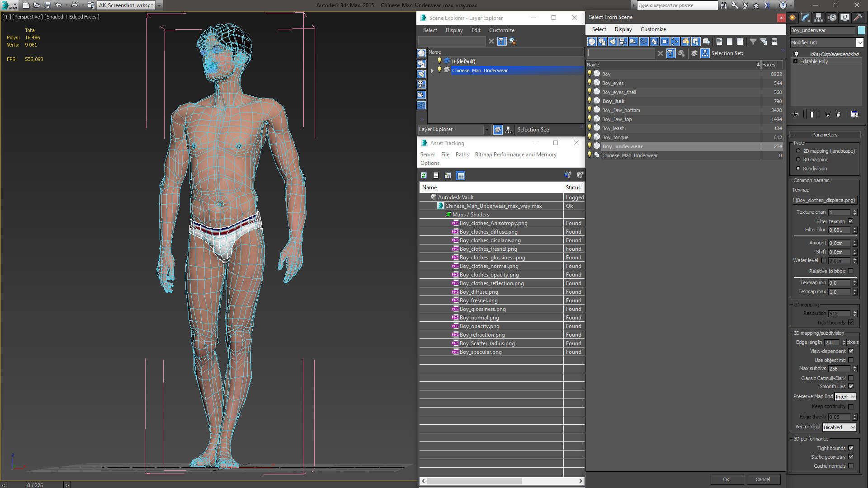
Task: Open the Undo history dropdown arrow
Action: (x=66, y=5)
